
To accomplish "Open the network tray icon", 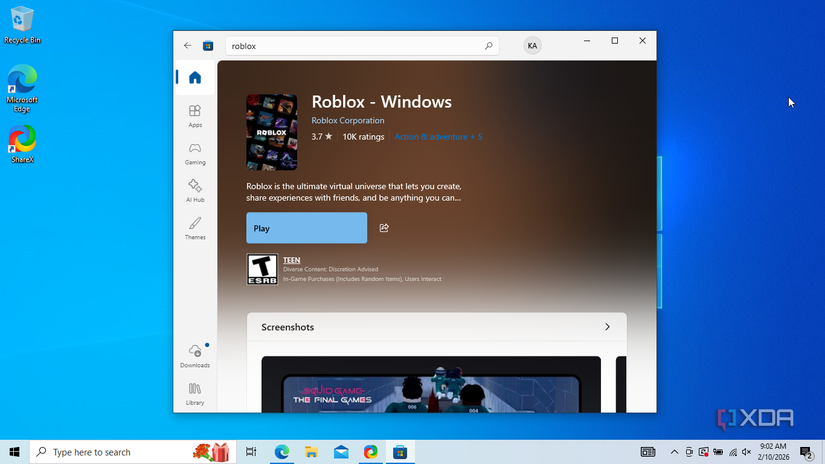I will point(732,452).
